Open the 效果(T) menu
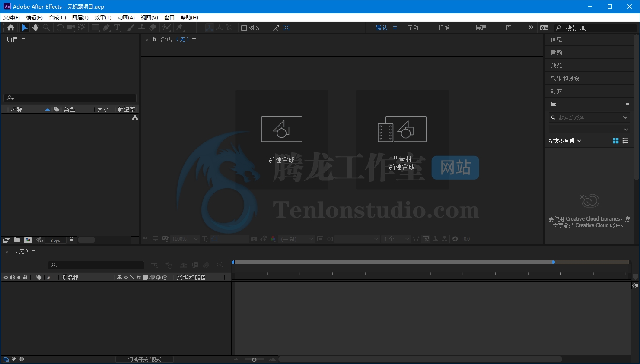The image size is (640, 364). point(103,18)
